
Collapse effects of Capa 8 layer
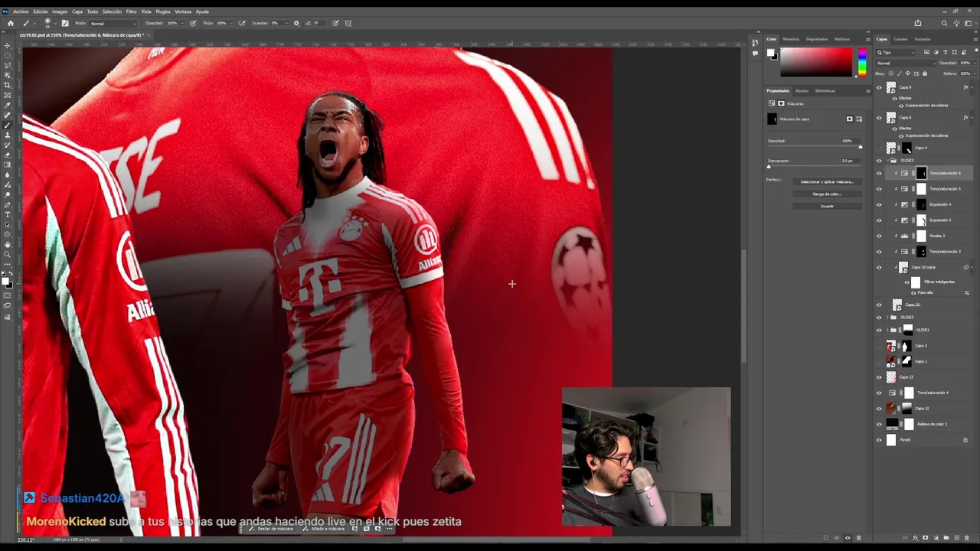(972, 118)
